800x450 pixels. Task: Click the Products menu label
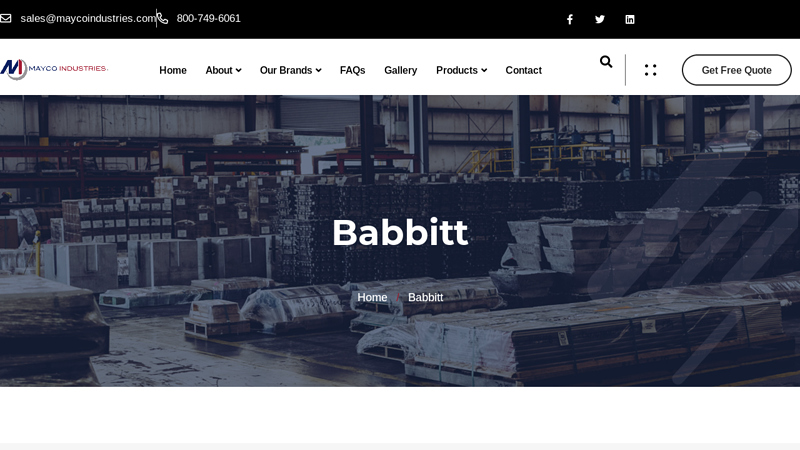coord(457,70)
